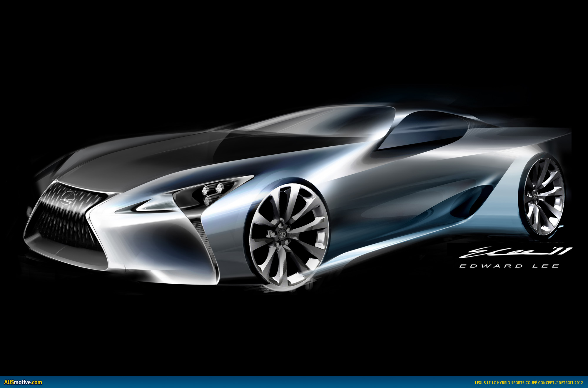Click the AUSmotive.com logo
The width and height of the screenshot is (588, 388).
pos(23,382)
